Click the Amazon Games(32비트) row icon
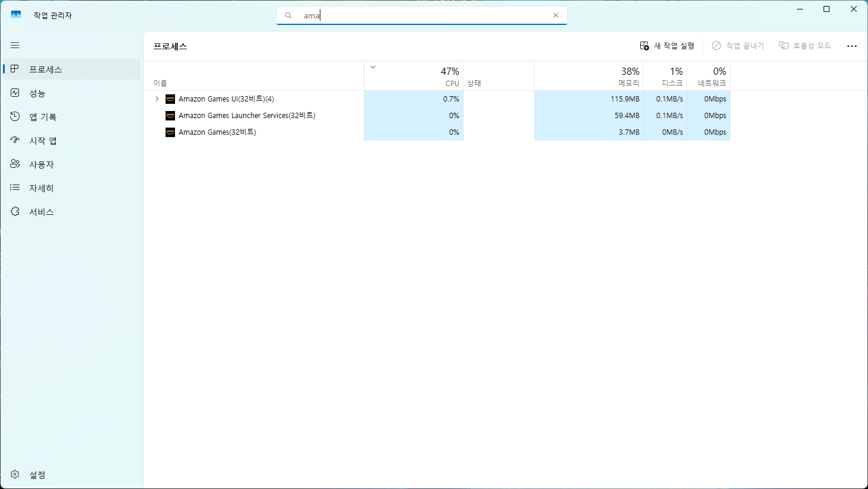Viewport: 868px width, 489px height. click(x=170, y=132)
